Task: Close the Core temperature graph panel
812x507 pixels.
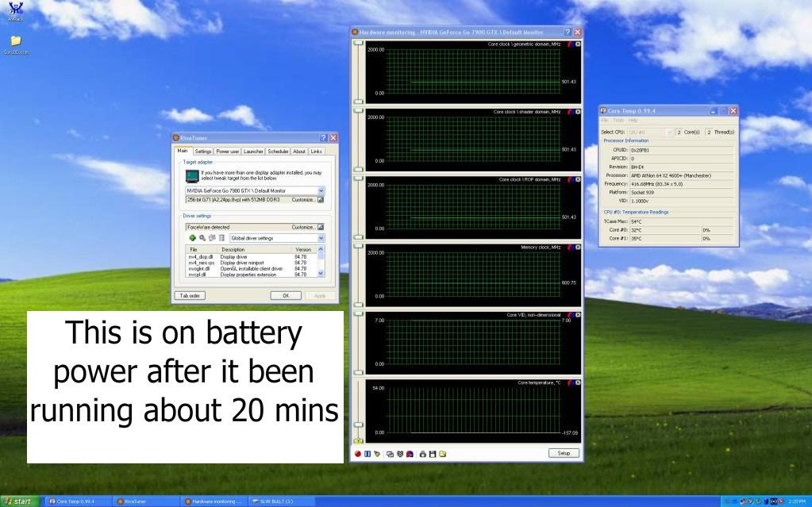Action: [578, 382]
